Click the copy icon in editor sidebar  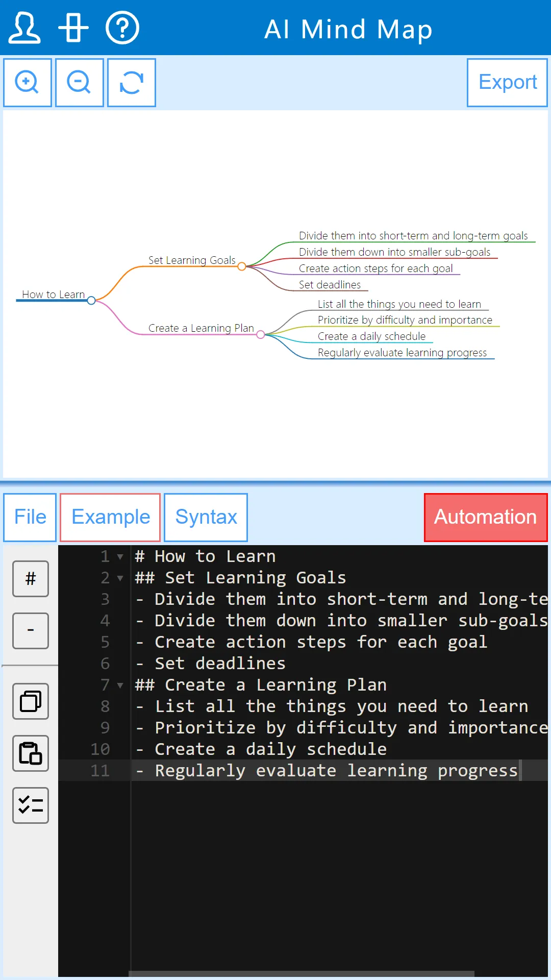click(x=31, y=701)
